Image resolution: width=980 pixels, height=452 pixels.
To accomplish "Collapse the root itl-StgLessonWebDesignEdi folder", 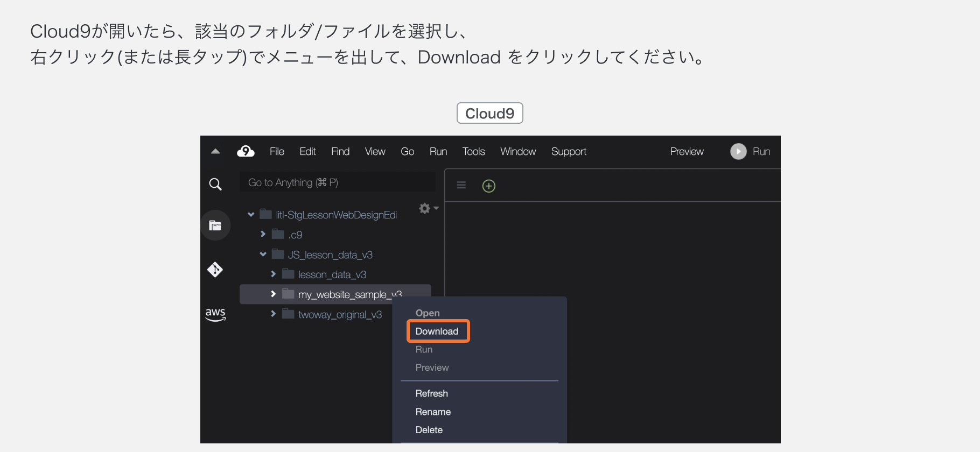I will pos(251,214).
